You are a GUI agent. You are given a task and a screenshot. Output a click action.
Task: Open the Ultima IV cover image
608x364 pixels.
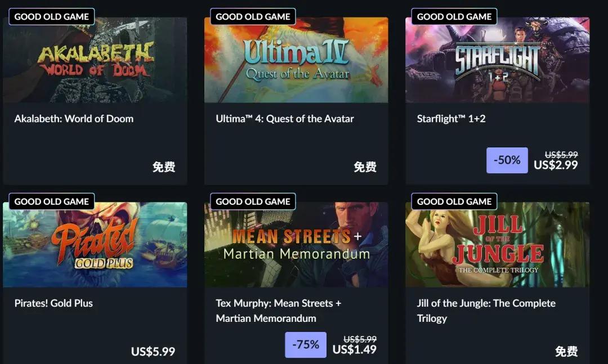296,60
